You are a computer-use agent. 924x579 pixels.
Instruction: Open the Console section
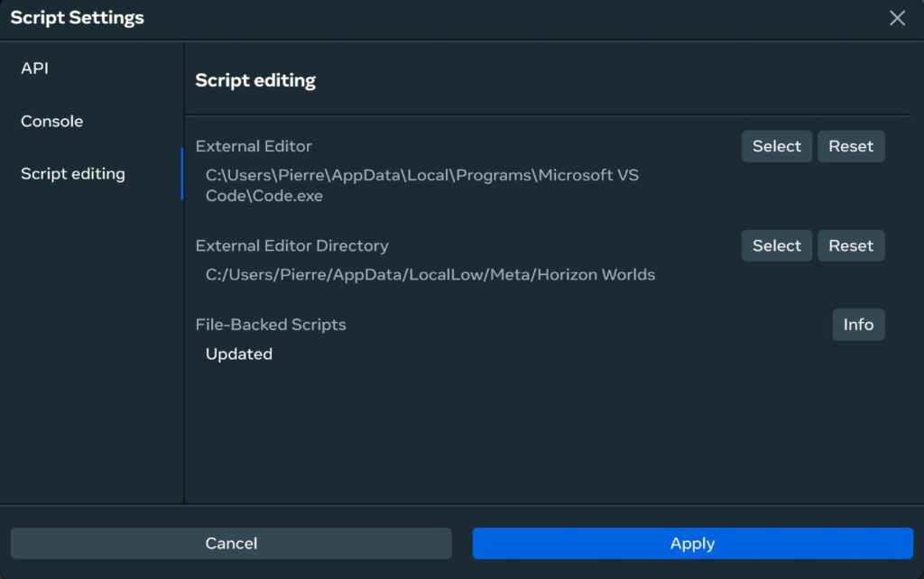click(51, 121)
